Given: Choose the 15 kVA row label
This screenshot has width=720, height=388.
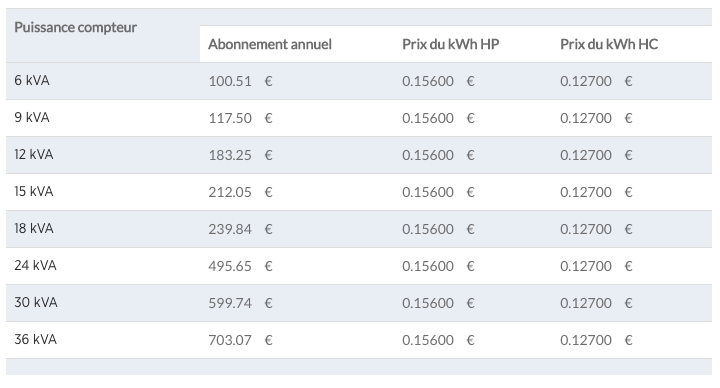Looking at the screenshot, I should click(34, 191).
